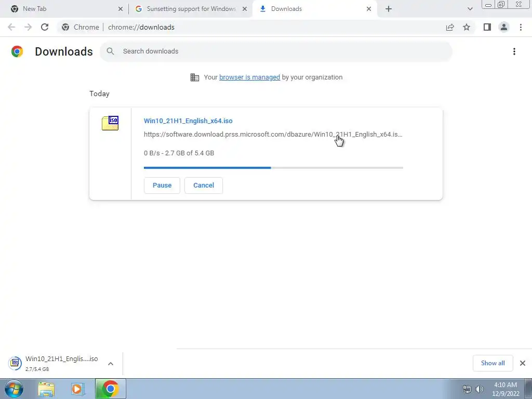Close the Sunsetting support tab
The width and height of the screenshot is (532, 399).
click(245, 9)
